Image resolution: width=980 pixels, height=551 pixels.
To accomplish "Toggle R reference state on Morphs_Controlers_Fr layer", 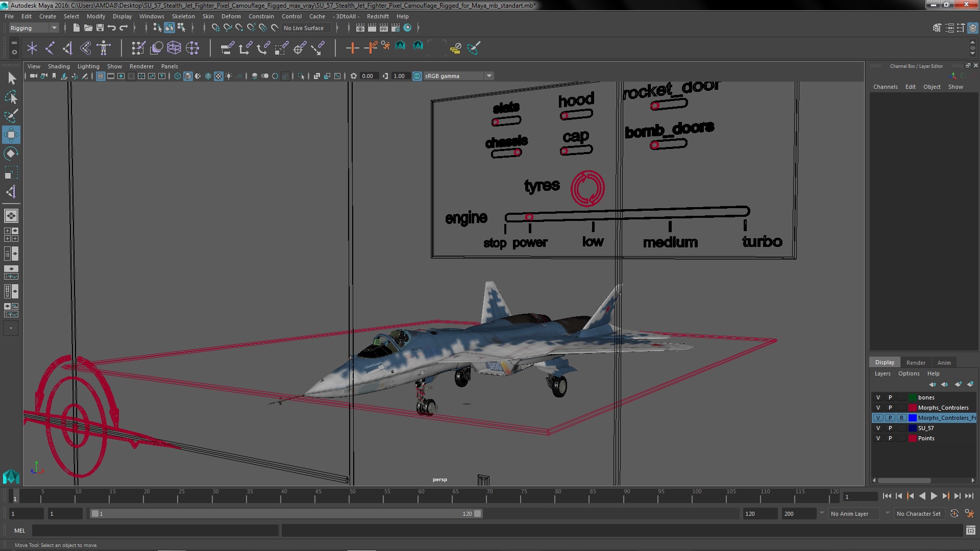I will pos(901,418).
